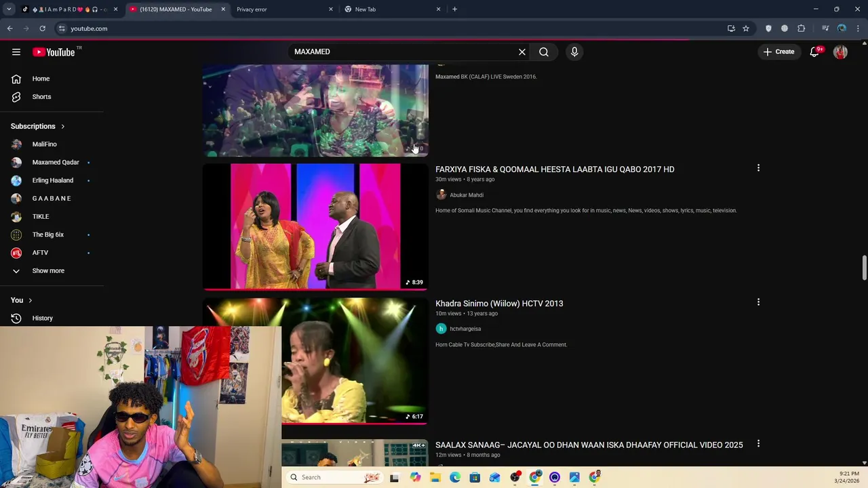The width and height of the screenshot is (868, 488).
Task: Click the Create button
Action: point(778,52)
